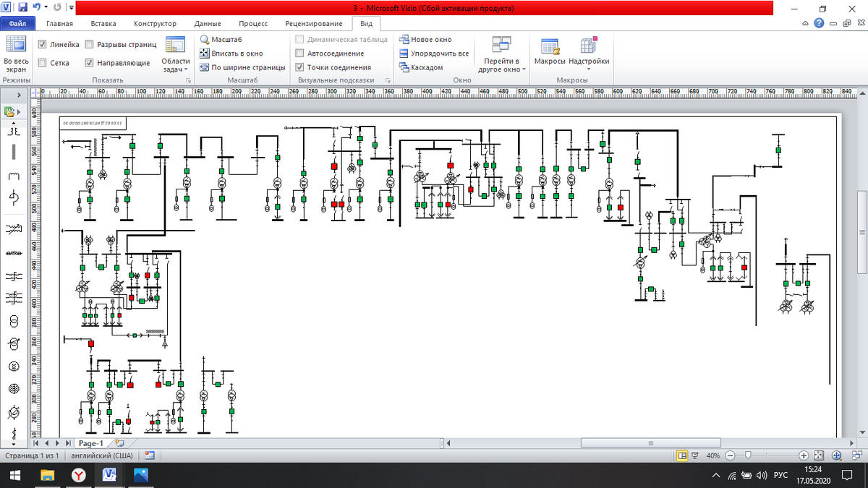This screenshot has height=488, width=868.
Task: Restore the document window inside Visio
Action: 847,24
